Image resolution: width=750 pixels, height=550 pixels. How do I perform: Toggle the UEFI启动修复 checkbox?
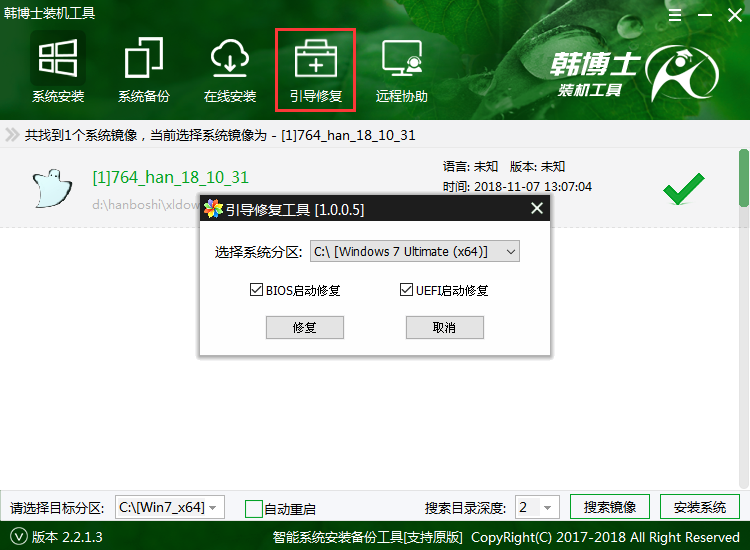pos(406,289)
